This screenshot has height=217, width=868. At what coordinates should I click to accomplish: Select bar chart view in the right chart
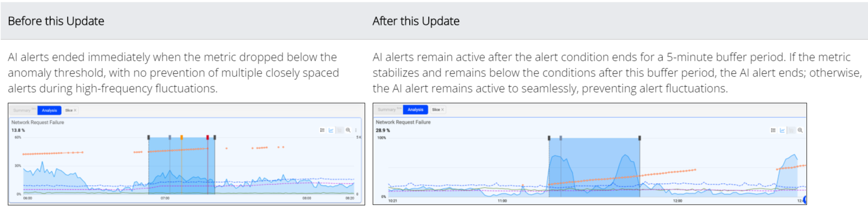(x=791, y=130)
